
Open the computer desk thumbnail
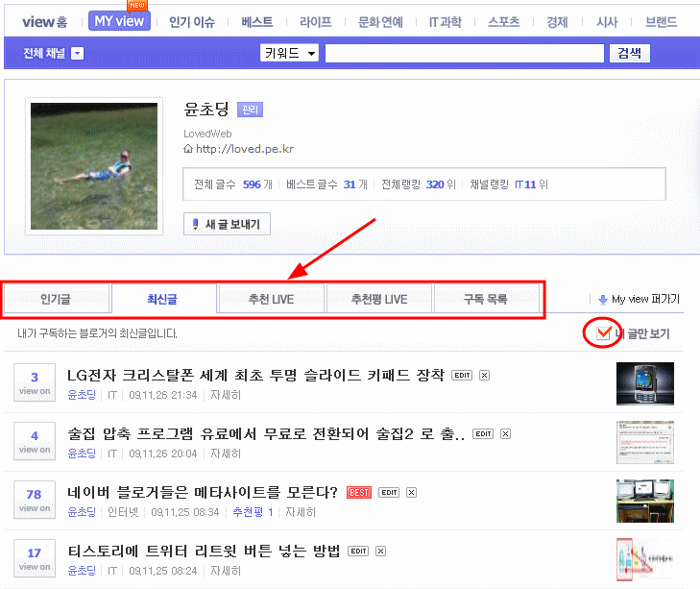click(645, 501)
